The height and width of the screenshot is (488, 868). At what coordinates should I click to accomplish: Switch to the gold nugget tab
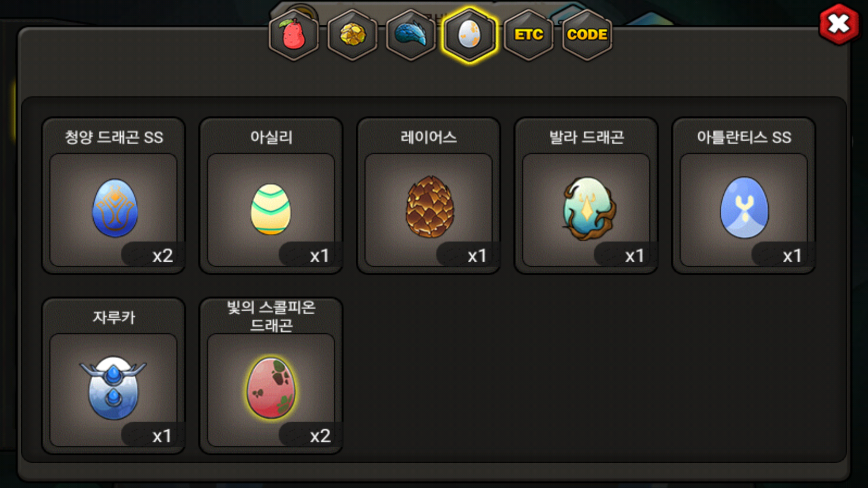[352, 35]
